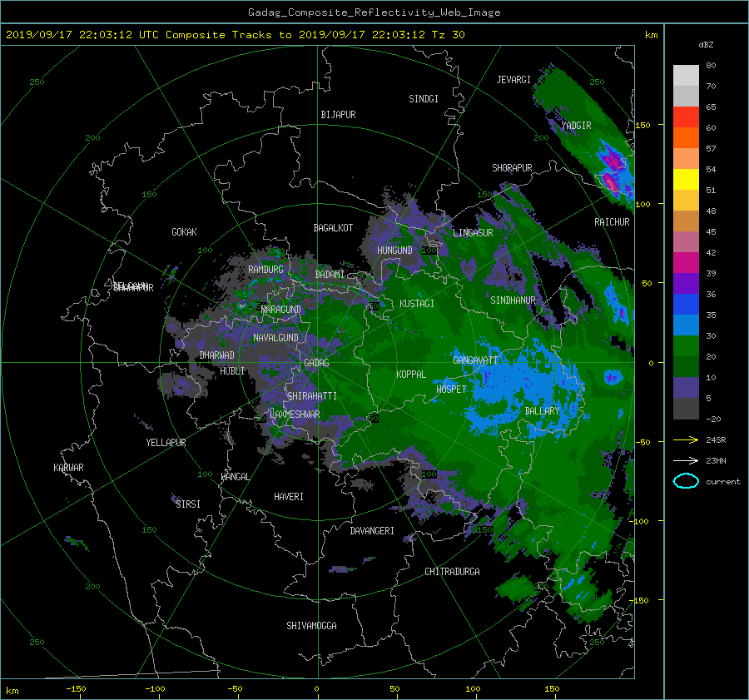
Task: Select the yellow swatch in dBZ scale
Action: pos(686,179)
